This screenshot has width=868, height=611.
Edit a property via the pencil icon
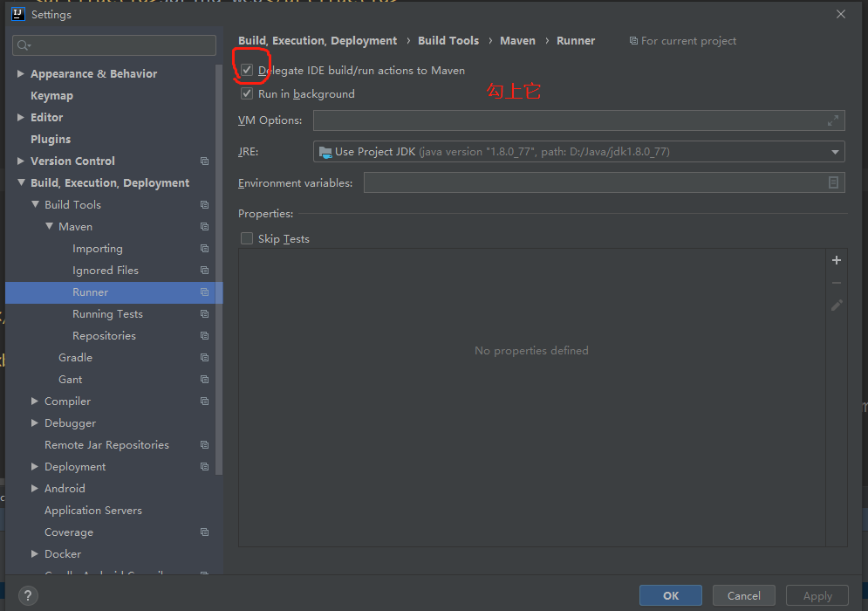tap(836, 305)
